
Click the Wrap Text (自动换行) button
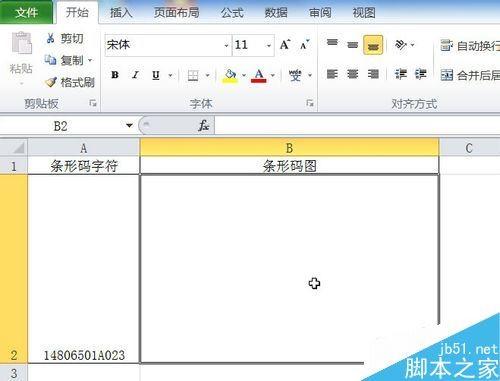pos(470,46)
